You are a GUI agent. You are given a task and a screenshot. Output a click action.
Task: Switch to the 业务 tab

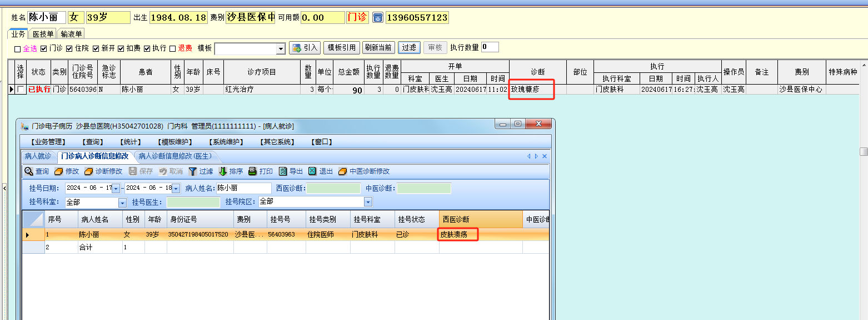click(18, 33)
